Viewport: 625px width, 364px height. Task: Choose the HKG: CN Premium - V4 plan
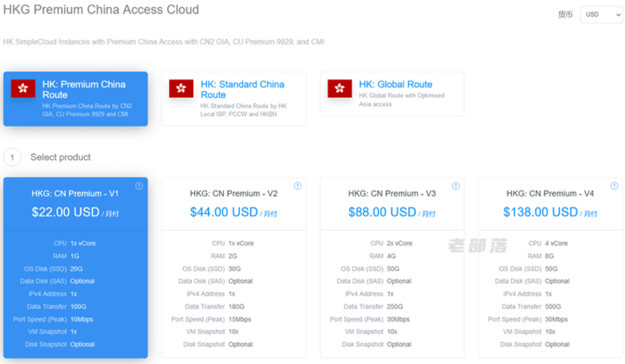coord(551,267)
